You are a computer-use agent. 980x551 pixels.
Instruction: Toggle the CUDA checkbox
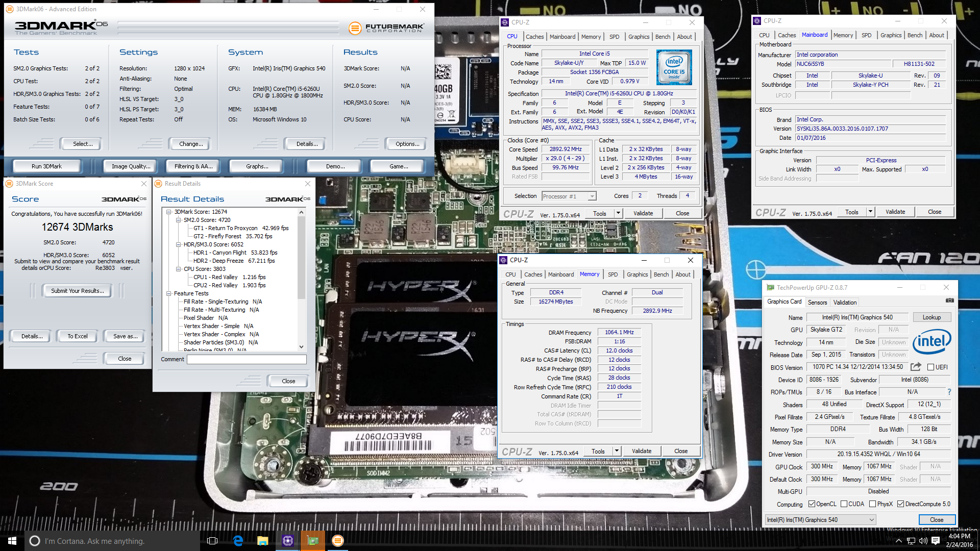844,504
